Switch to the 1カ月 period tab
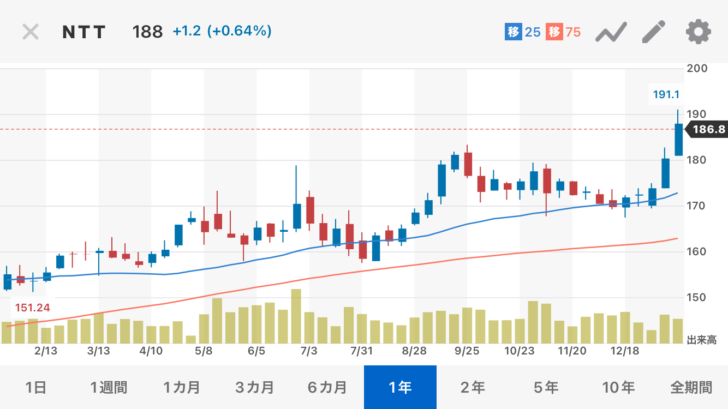This screenshot has width=728, height=409. point(180,387)
